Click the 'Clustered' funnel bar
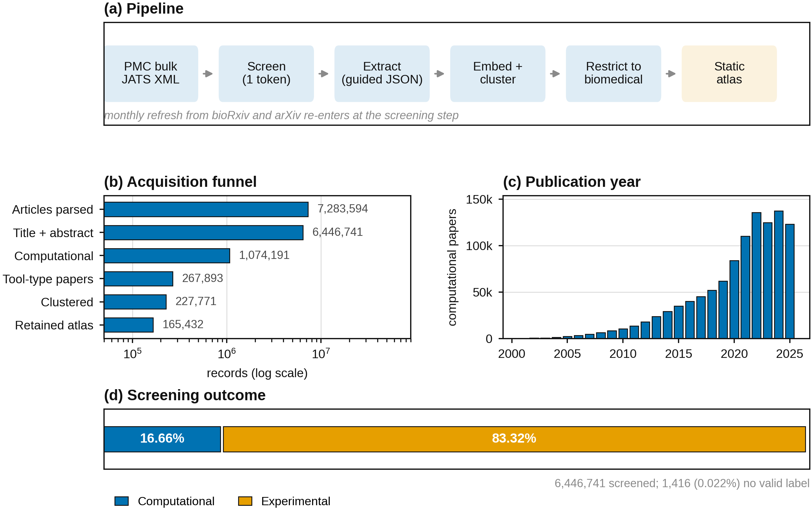812x515 pixels. click(x=135, y=302)
